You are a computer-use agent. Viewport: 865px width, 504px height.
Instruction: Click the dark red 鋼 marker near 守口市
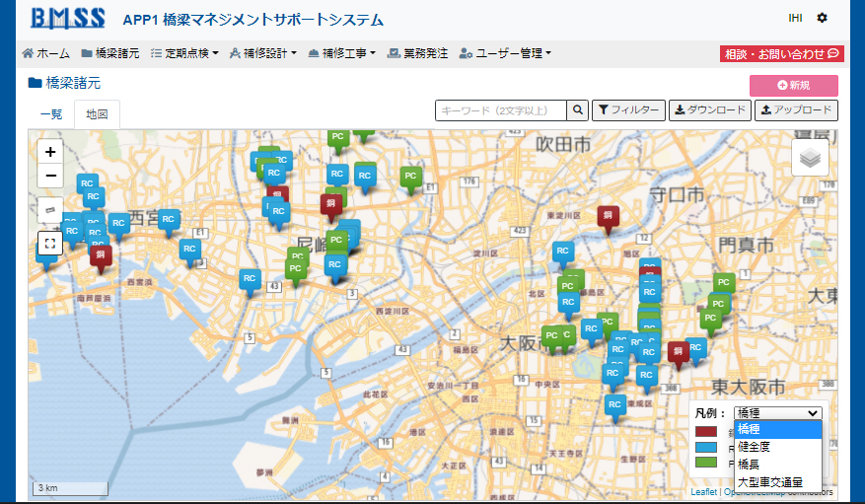(x=609, y=216)
